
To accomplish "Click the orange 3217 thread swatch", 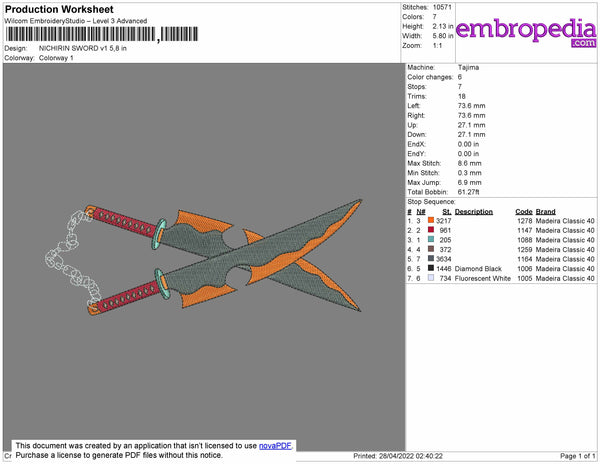I will point(431,220).
